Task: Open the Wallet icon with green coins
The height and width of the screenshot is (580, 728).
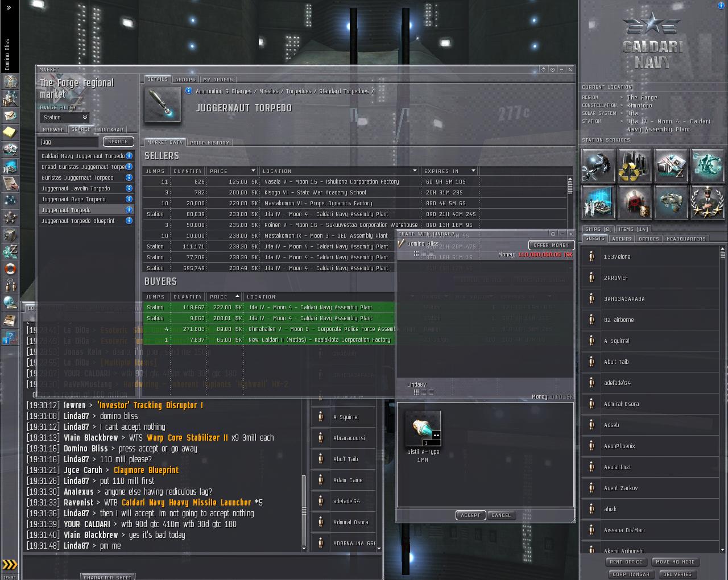Action: (10, 252)
